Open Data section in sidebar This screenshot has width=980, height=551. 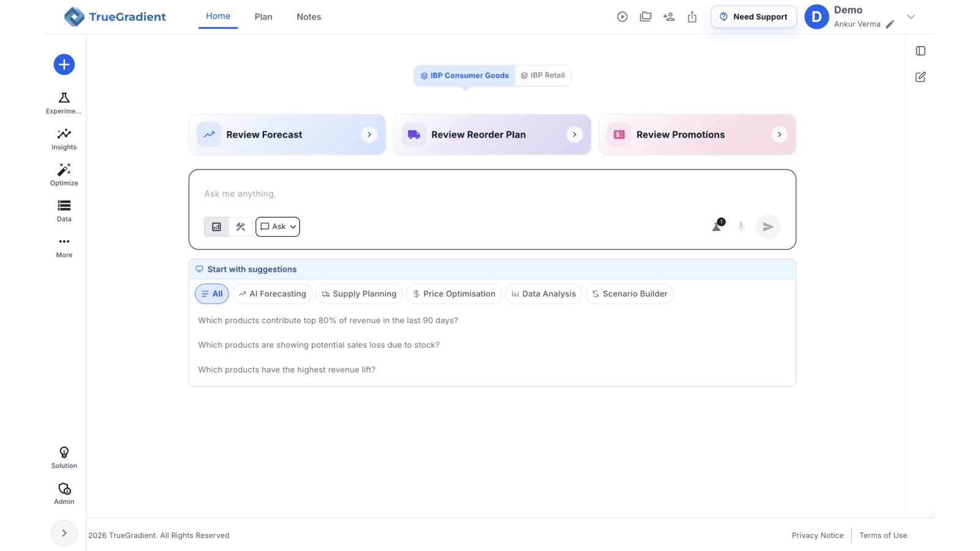pyautogui.click(x=64, y=211)
